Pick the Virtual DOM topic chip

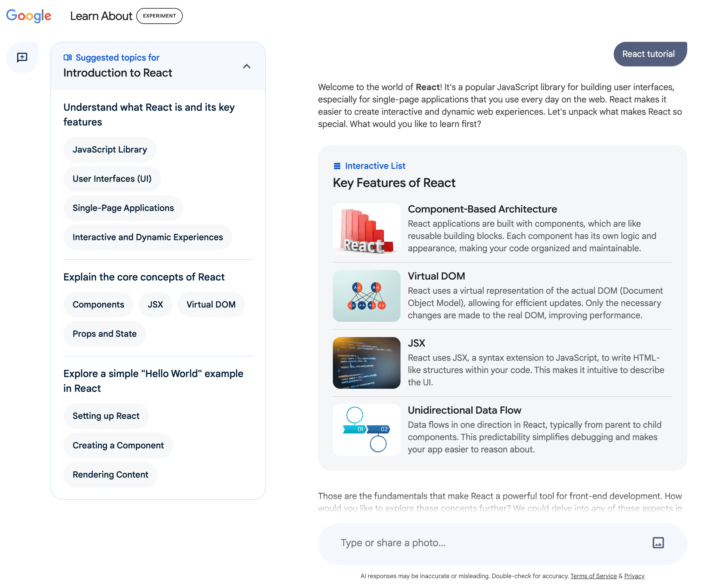point(211,304)
